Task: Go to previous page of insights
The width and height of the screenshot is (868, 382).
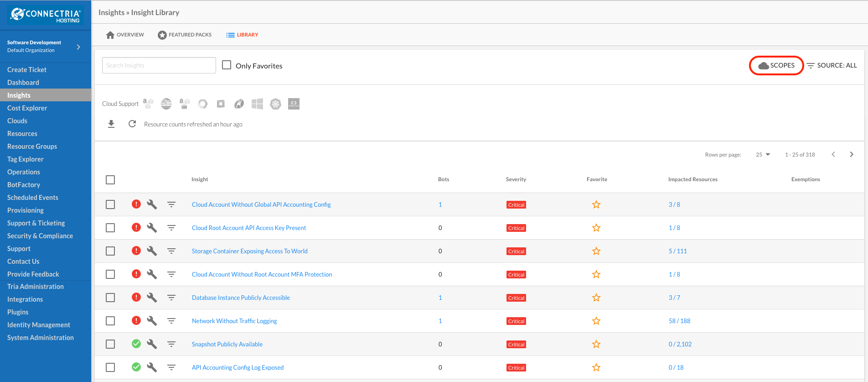Action: click(x=833, y=154)
